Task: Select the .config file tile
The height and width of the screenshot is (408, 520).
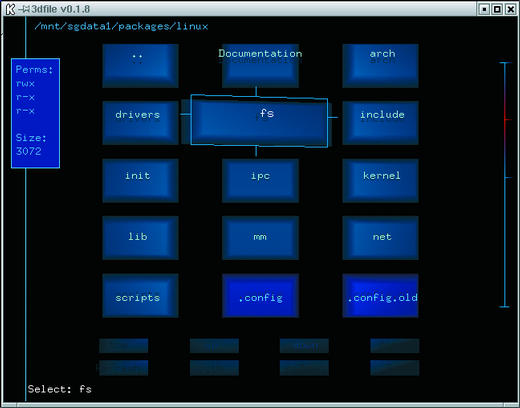Action: click(x=260, y=296)
